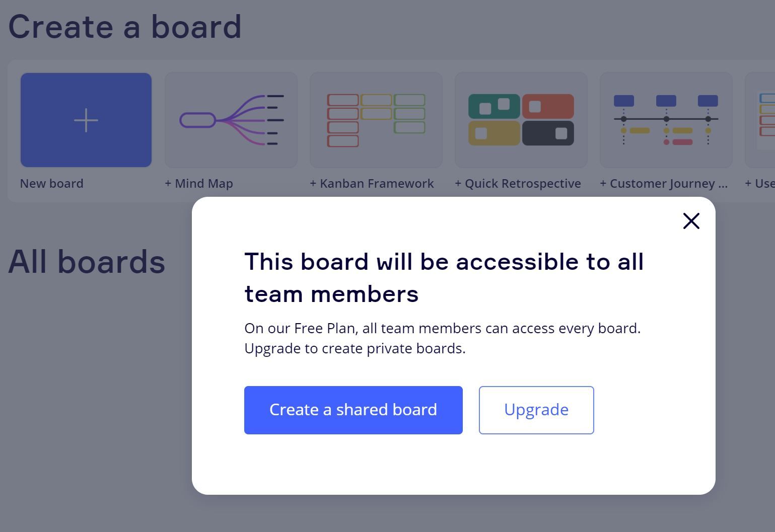Click the Upgrade button in the dialog
The height and width of the screenshot is (532, 775).
click(536, 410)
